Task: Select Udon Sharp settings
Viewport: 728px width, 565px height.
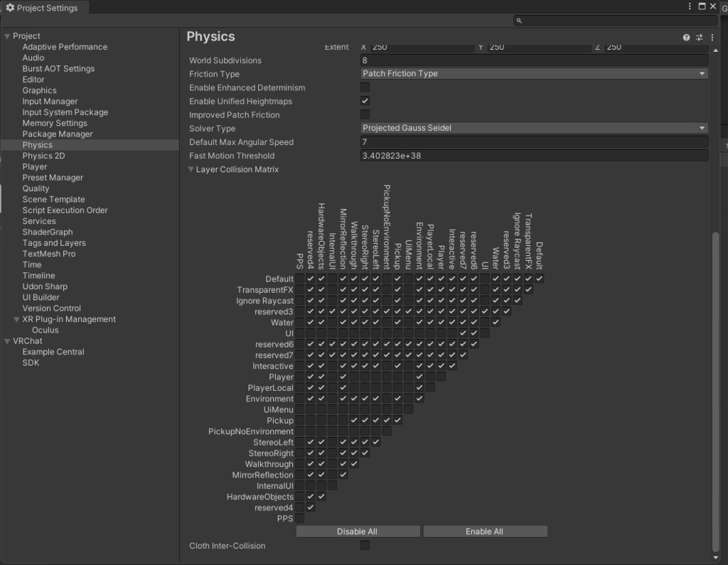Action: [45, 287]
